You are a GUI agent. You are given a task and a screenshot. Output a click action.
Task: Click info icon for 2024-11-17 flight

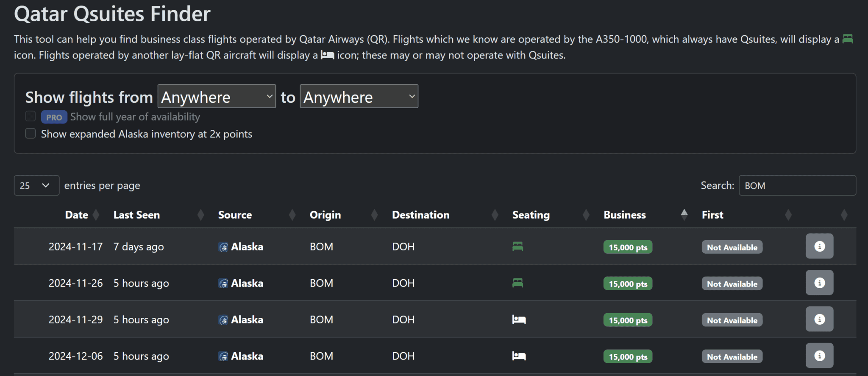[819, 246]
